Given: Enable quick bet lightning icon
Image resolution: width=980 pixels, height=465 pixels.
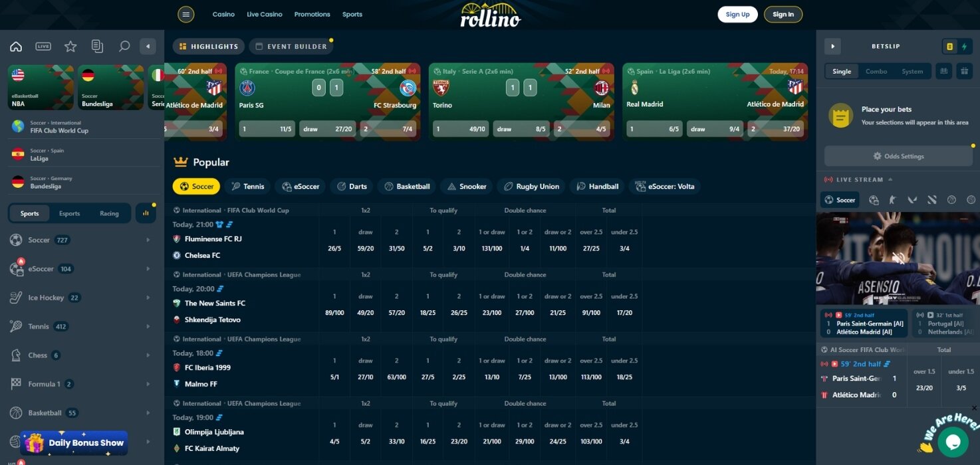Looking at the screenshot, I should point(965,46).
